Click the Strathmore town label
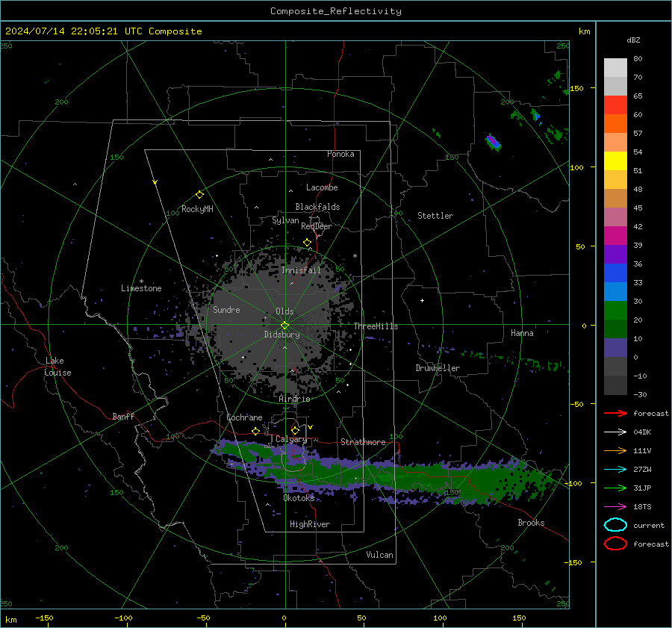 (x=363, y=442)
